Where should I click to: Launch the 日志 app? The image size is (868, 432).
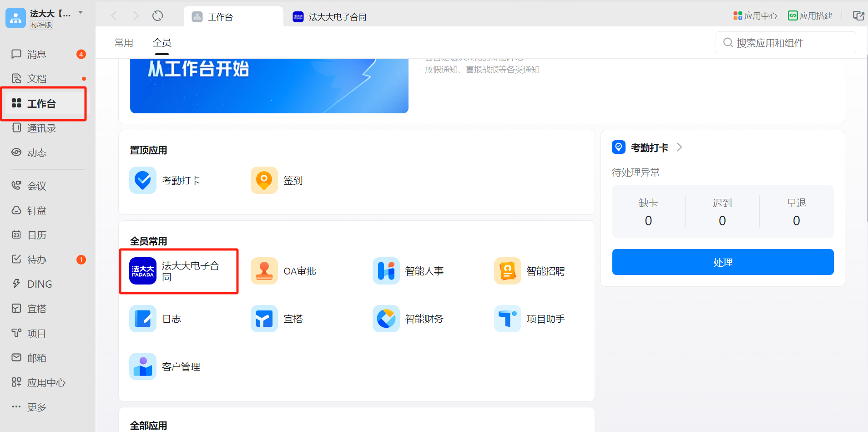point(155,319)
